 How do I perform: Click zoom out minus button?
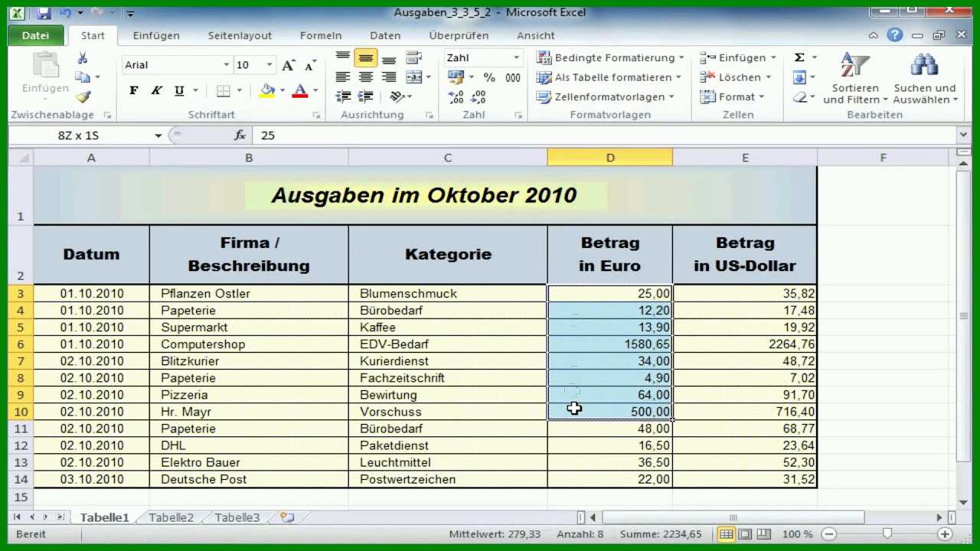click(828, 534)
